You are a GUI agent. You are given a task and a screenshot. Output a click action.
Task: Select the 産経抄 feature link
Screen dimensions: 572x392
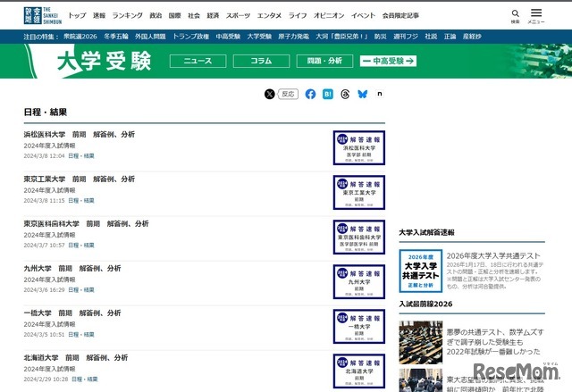tap(472, 37)
